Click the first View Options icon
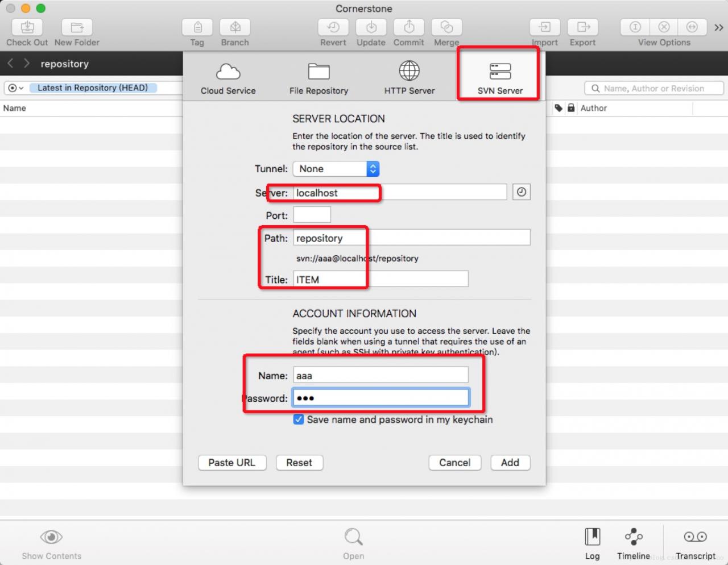This screenshot has width=728, height=565. click(x=635, y=27)
